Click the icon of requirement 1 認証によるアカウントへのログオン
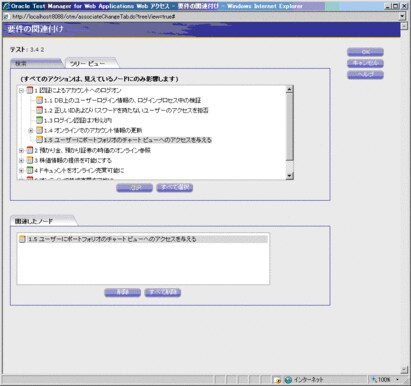This screenshot has width=411, height=386. click(x=30, y=90)
